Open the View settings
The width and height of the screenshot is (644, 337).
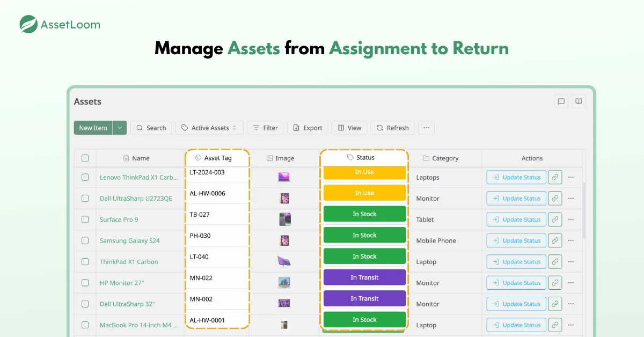[x=349, y=128]
